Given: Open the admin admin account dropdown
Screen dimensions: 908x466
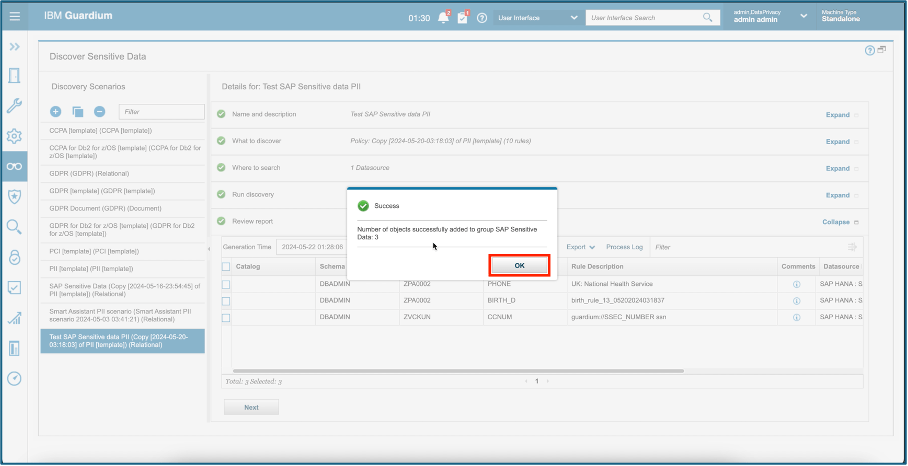Looking at the screenshot, I should pyautogui.click(x=770, y=16).
